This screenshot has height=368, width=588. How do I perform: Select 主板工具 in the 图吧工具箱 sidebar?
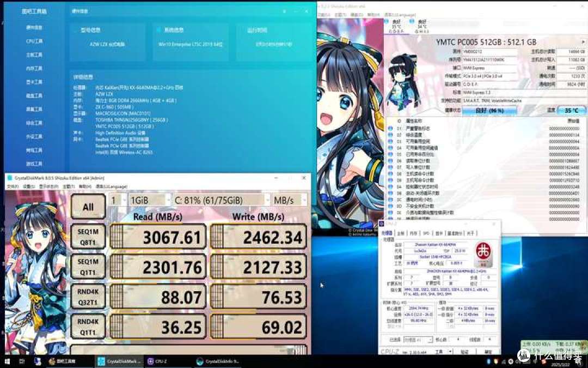pyautogui.click(x=34, y=55)
